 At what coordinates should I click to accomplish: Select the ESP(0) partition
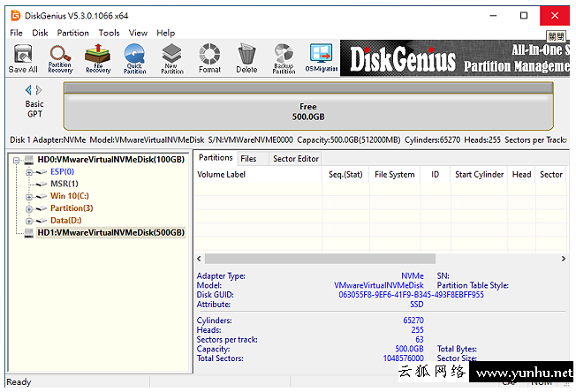click(62, 172)
